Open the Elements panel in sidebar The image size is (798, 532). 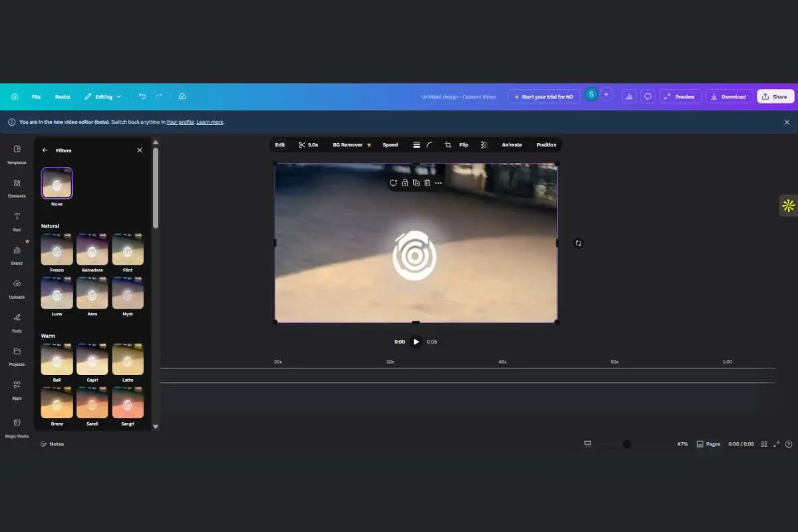click(x=16, y=188)
